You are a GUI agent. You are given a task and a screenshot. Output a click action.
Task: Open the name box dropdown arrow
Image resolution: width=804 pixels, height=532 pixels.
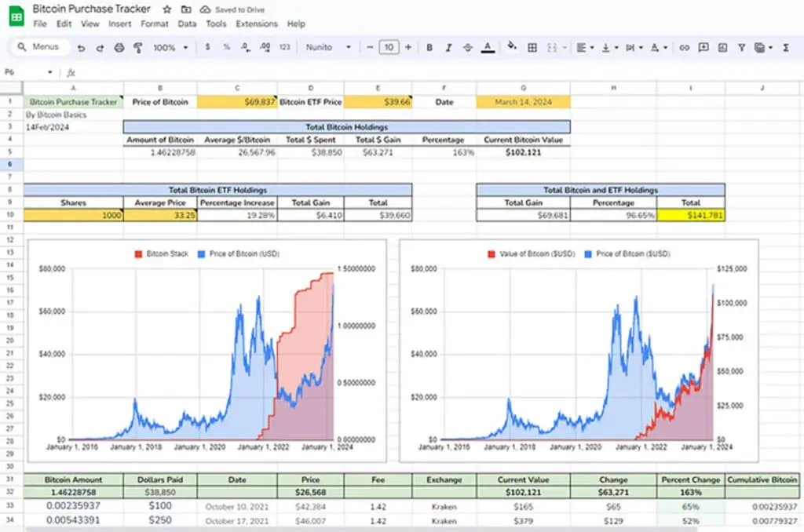tap(49, 72)
